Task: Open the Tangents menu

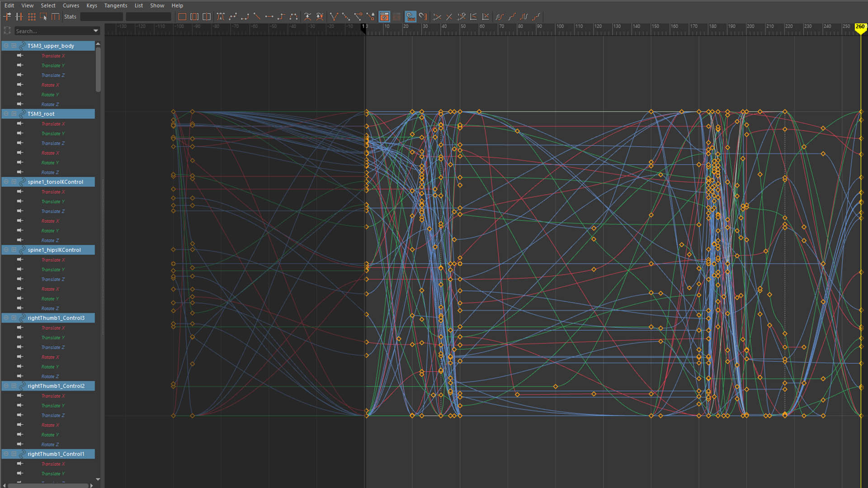Action: click(x=115, y=5)
